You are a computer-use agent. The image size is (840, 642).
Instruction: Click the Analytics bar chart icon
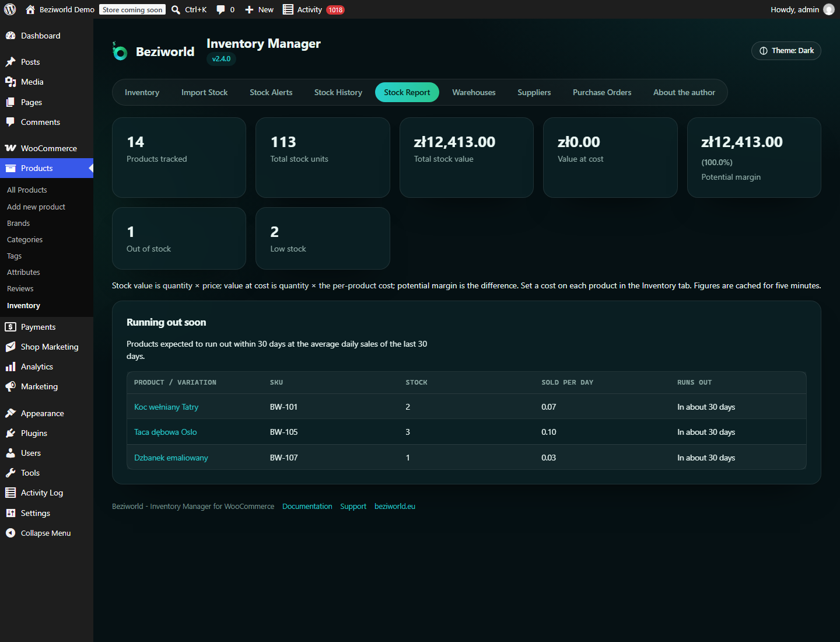point(10,367)
